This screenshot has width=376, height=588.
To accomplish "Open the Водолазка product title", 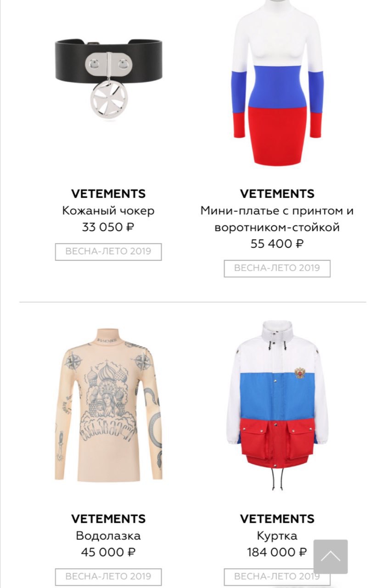I will (108, 536).
